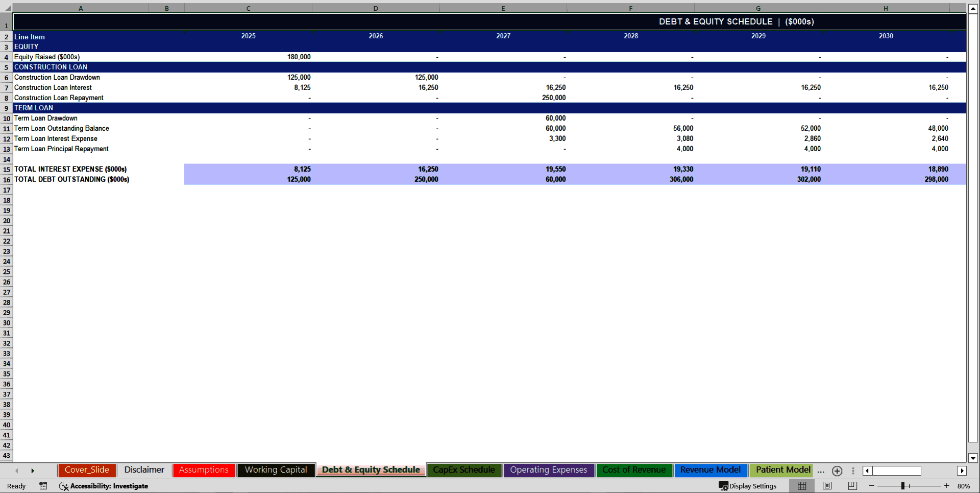This screenshot has height=493, width=980.
Task: Click the macro recording icon in status bar
Action: click(43, 486)
